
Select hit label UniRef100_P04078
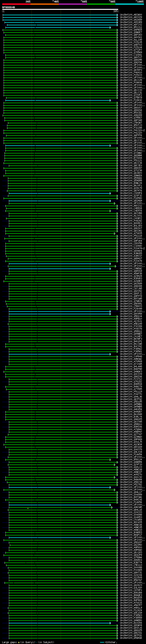click(x=131, y=329)
